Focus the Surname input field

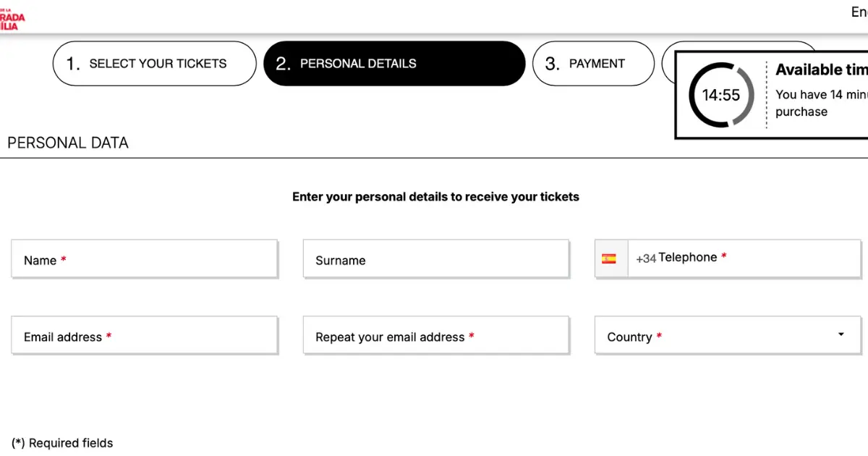pos(436,259)
